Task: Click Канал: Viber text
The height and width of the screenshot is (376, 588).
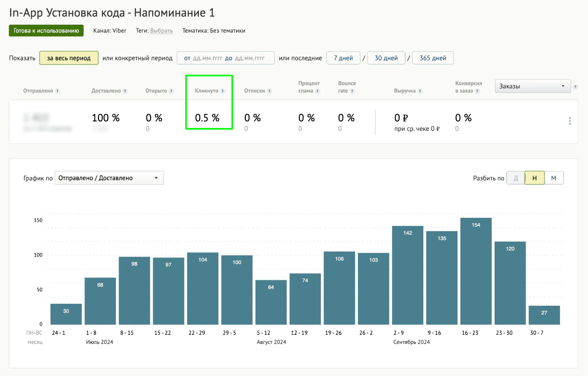Action: [110, 31]
